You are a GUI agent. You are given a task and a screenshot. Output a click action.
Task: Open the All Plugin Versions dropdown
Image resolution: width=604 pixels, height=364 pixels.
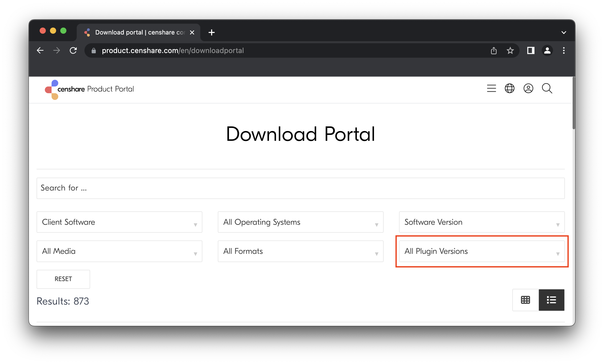(481, 251)
